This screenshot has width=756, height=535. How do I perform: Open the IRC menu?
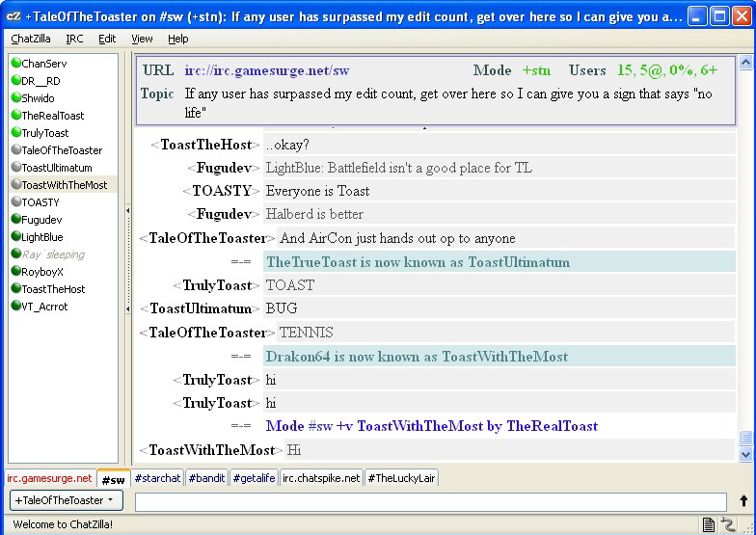click(x=74, y=39)
